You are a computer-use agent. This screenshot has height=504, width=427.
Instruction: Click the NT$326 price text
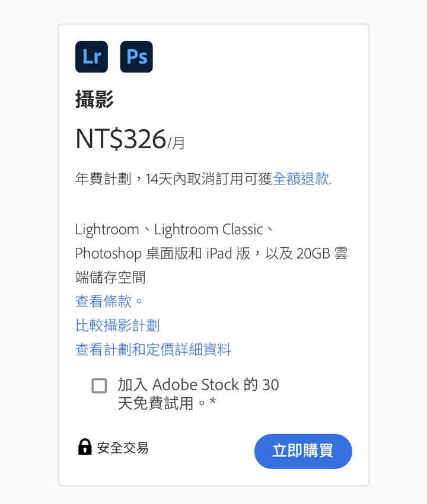pos(121,139)
